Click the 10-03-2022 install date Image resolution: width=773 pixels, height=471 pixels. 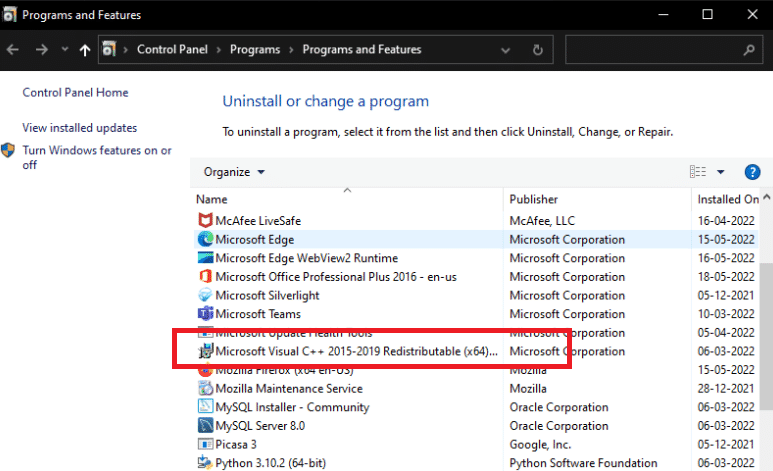726,314
